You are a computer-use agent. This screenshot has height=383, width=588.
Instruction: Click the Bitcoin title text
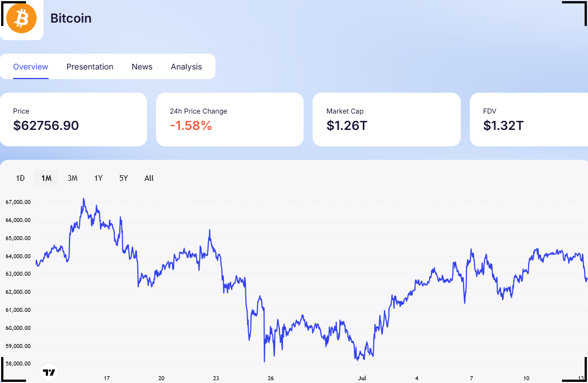[71, 19]
